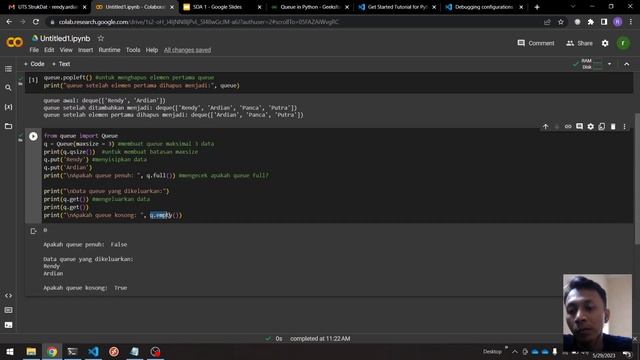Open the Insert menu

[85, 50]
